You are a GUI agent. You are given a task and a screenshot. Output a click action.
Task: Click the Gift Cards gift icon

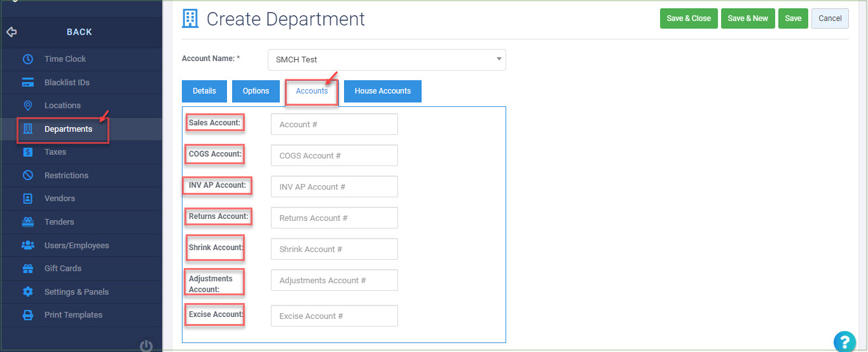[x=28, y=269]
